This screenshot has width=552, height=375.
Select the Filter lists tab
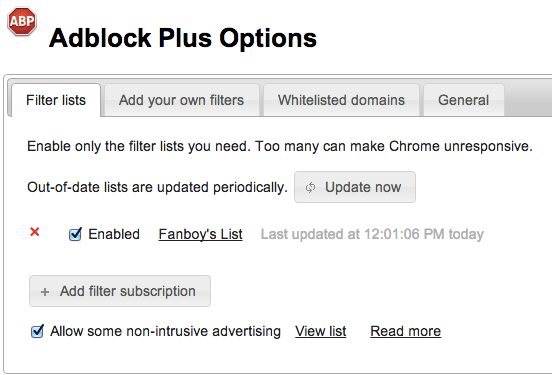56,100
